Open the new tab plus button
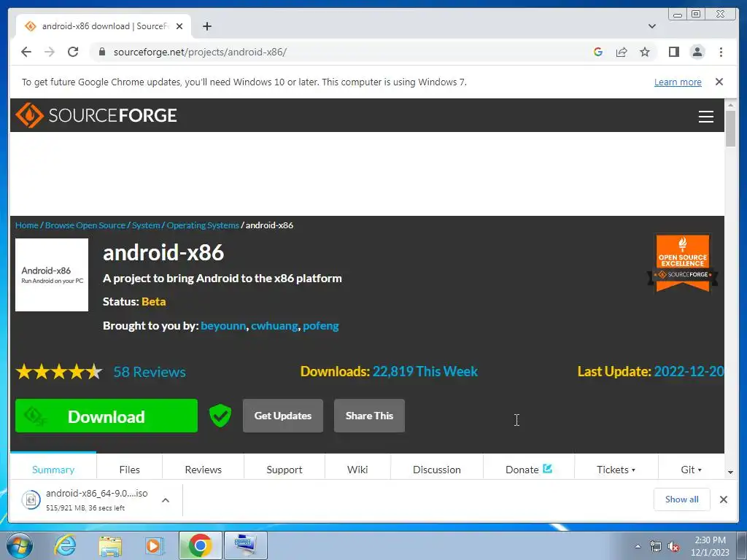 click(x=206, y=26)
